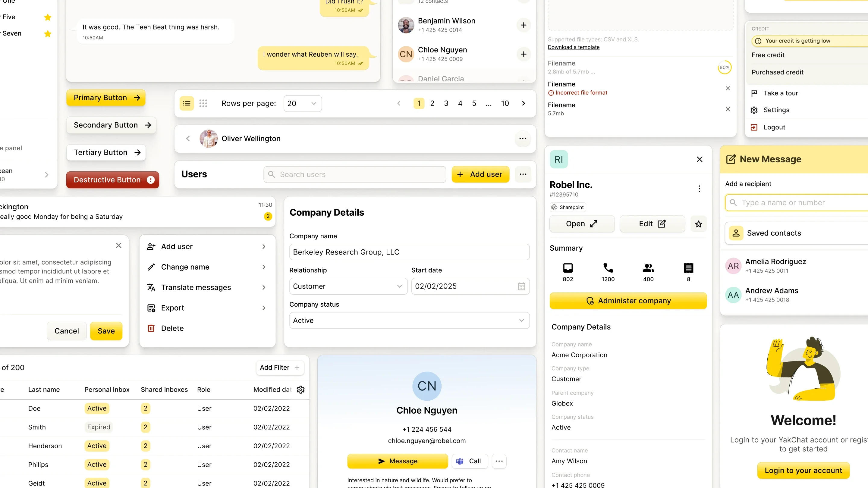868x488 pixels.
Task: Select grid view layout in pagination toolbar
Action: [203, 103]
